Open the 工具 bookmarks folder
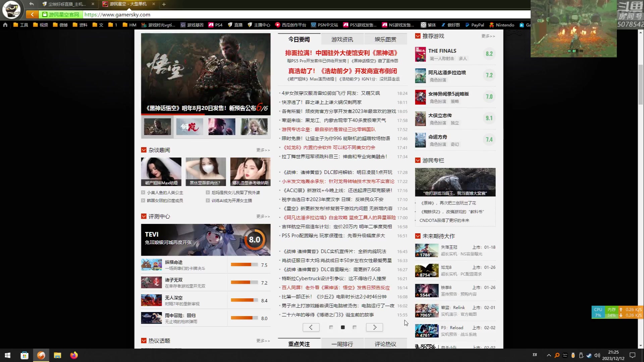The height and width of the screenshot is (362, 644). click(20, 25)
